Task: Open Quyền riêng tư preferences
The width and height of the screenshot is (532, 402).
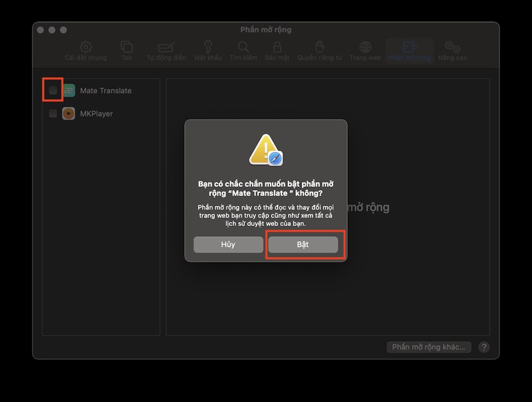Action: pos(320,51)
